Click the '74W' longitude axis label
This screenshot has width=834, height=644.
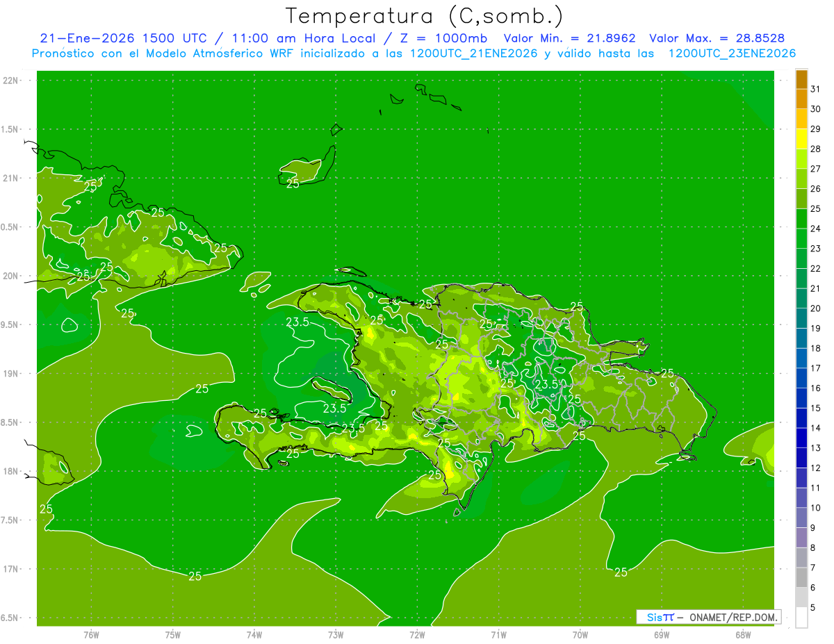[254, 635]
